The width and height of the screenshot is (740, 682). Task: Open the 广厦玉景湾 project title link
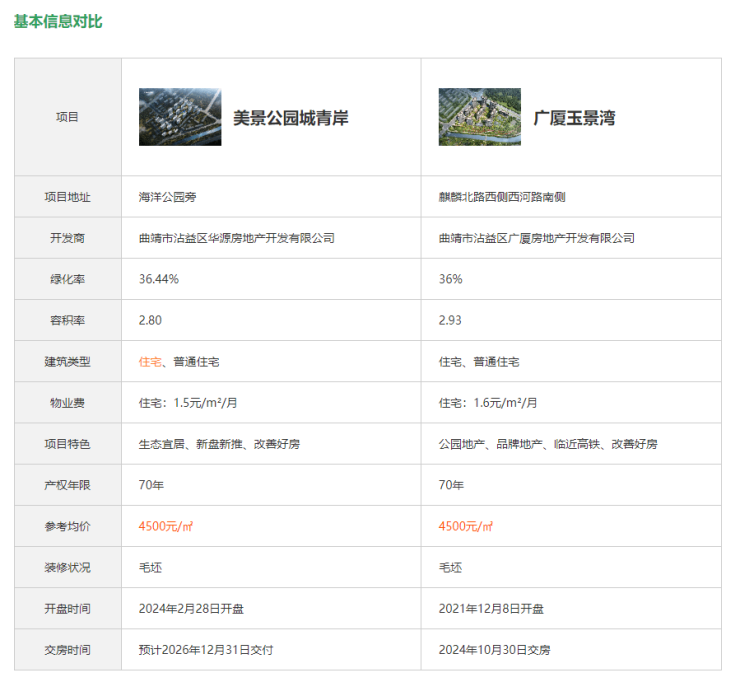[574, 118]
